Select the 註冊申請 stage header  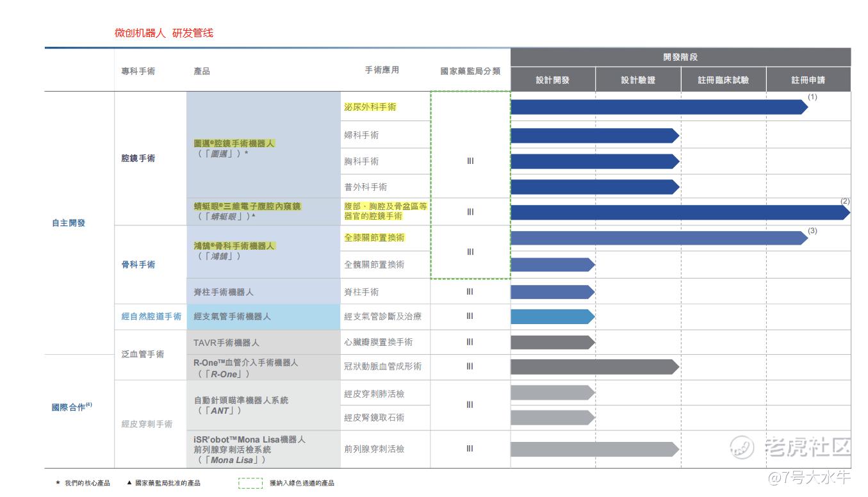(x=808, y=80)
